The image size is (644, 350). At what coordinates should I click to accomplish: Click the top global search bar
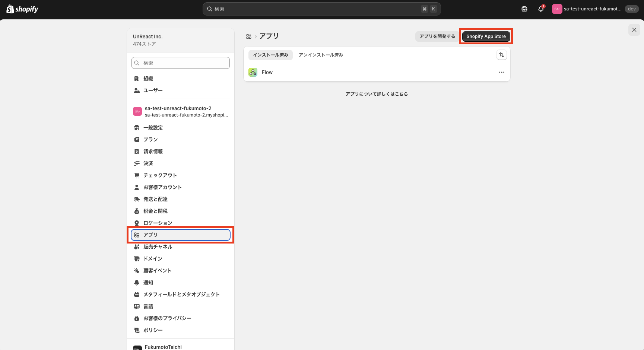coord(322,9)
